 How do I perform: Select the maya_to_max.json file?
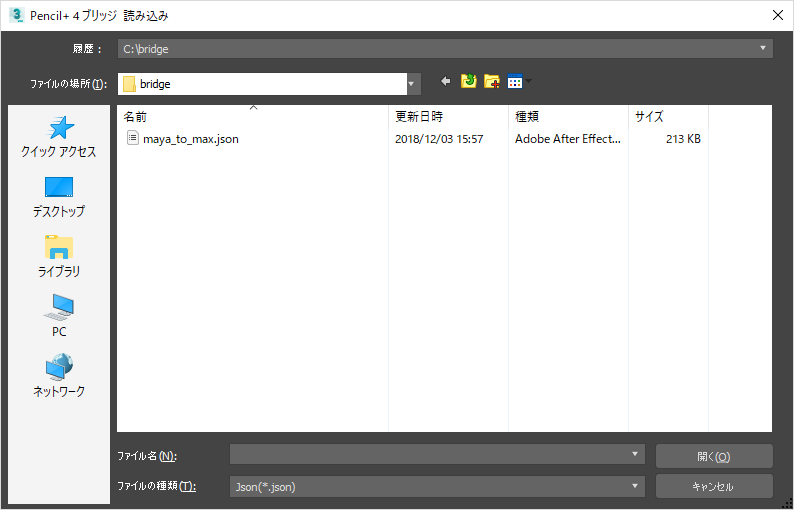(x=190, y=139)
